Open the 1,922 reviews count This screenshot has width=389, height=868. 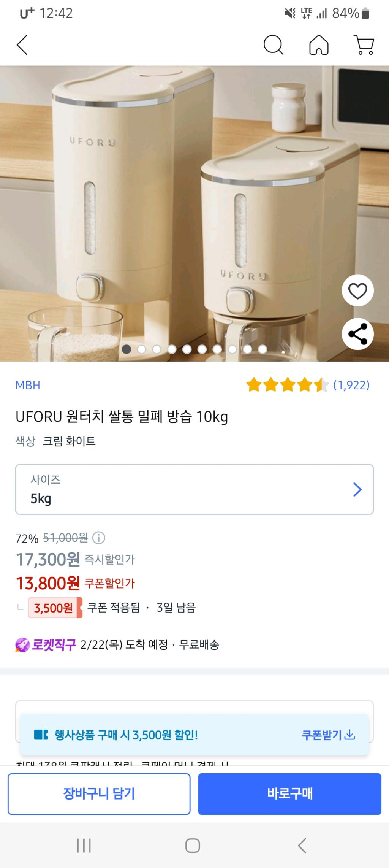click(x=351, y=385)
